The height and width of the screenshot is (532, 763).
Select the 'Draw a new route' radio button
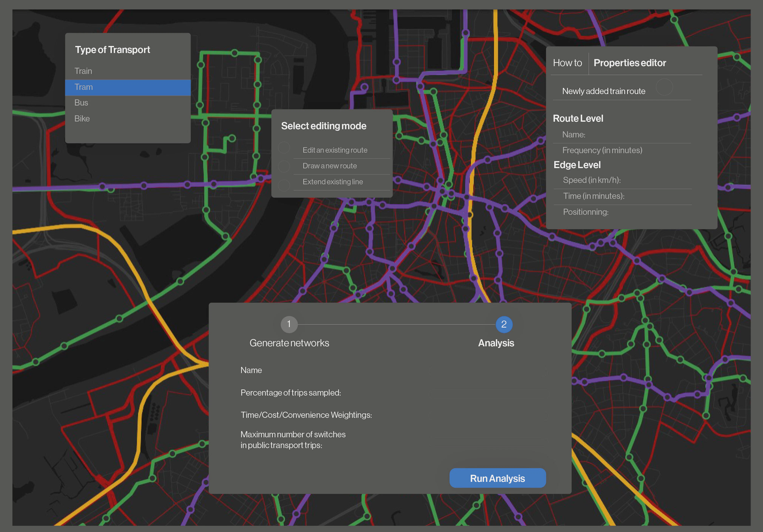(284, 166)
